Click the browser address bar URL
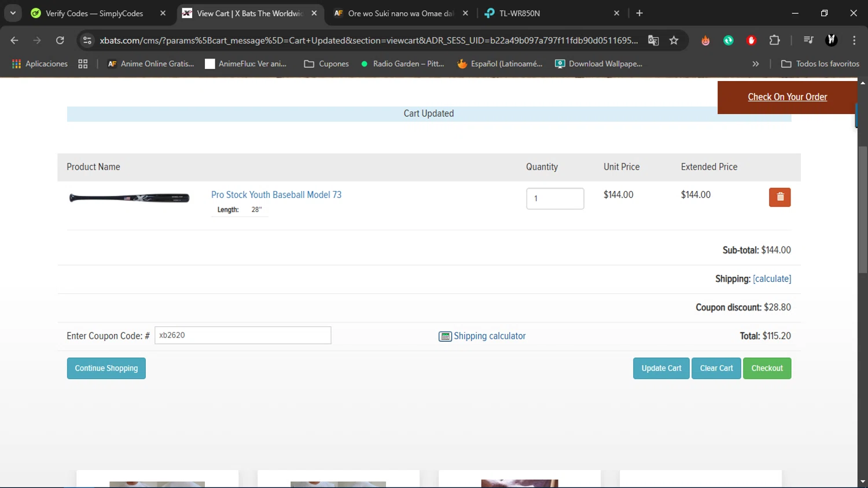Viewport: 868px width, 488px height. (x=369, y=41)
